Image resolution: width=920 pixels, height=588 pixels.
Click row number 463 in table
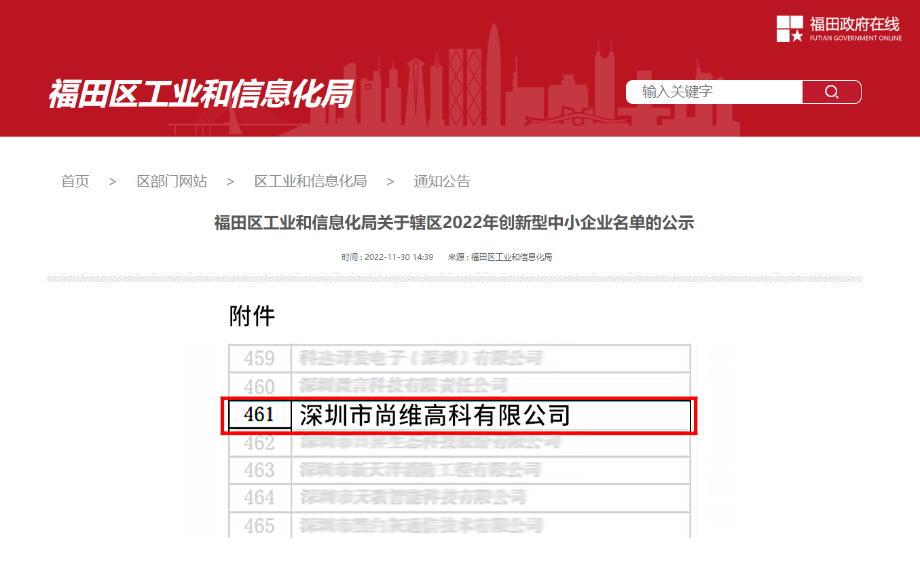pyautogui.click(x=260, y=470)
